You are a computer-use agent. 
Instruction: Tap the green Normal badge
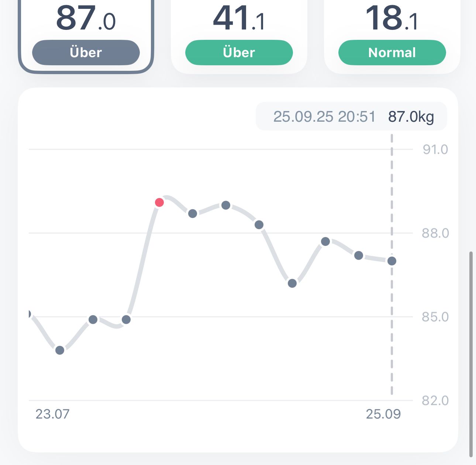392,52
